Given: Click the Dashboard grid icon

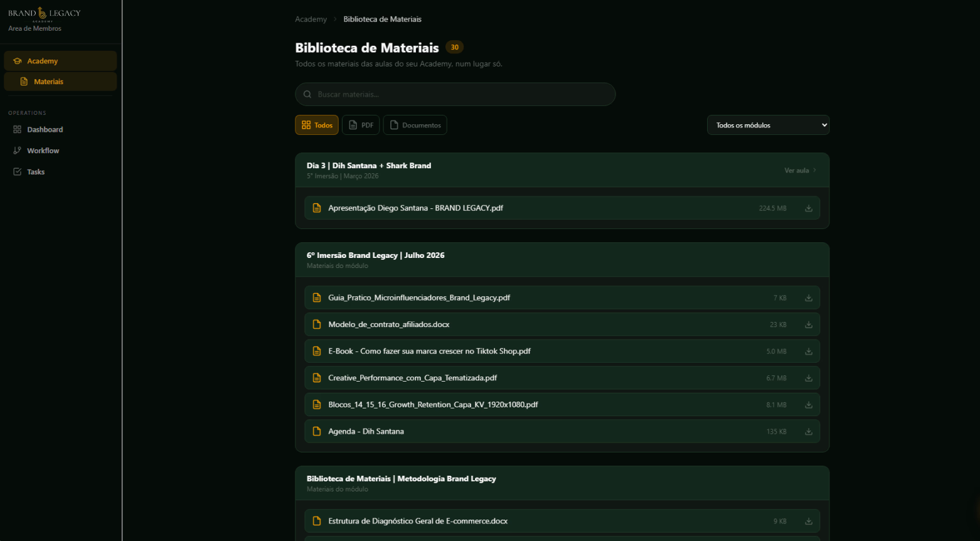Looking at the screenshot, I should 18,130.
